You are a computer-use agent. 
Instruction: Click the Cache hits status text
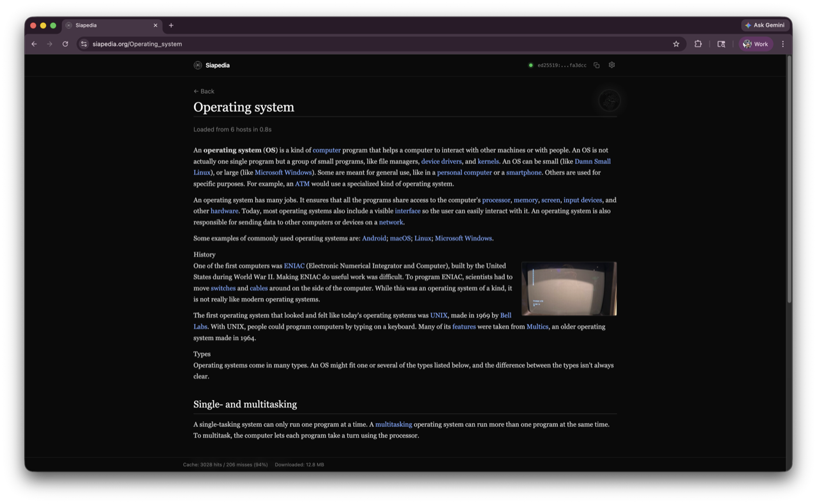(225, 465)
